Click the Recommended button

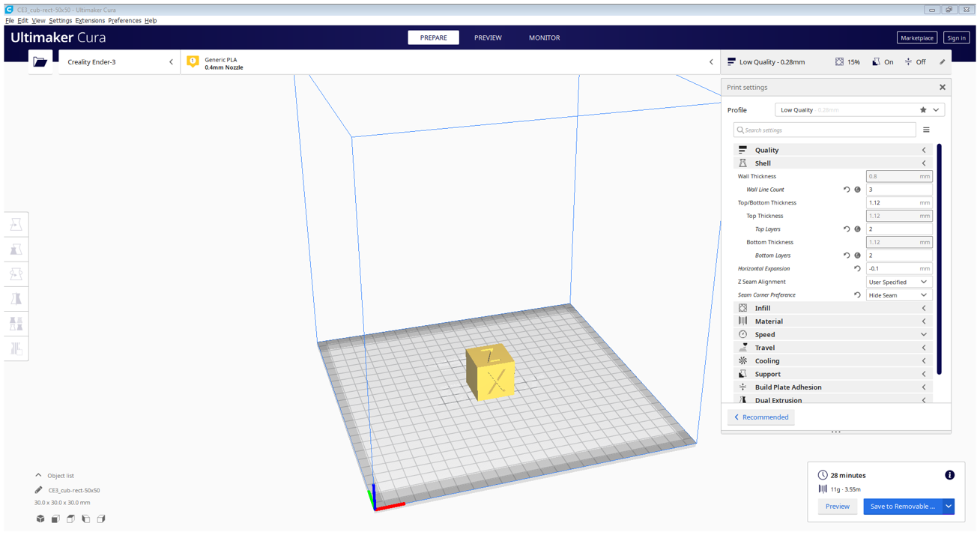[x=761, y=417]
